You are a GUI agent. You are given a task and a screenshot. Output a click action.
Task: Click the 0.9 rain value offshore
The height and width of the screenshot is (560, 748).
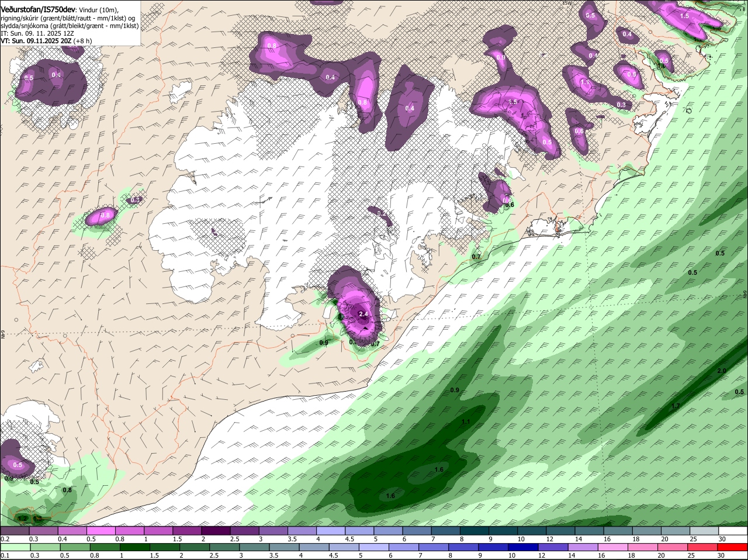coord(455,390)
